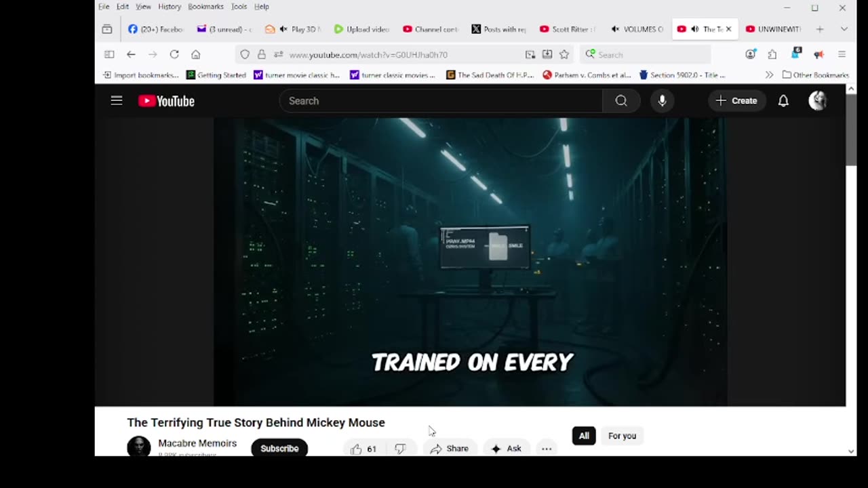Mute the VOLUMES tab audio icon
The height and width of the screenshot is (488, 868).
pyautogui.click(x=615, y=29)
